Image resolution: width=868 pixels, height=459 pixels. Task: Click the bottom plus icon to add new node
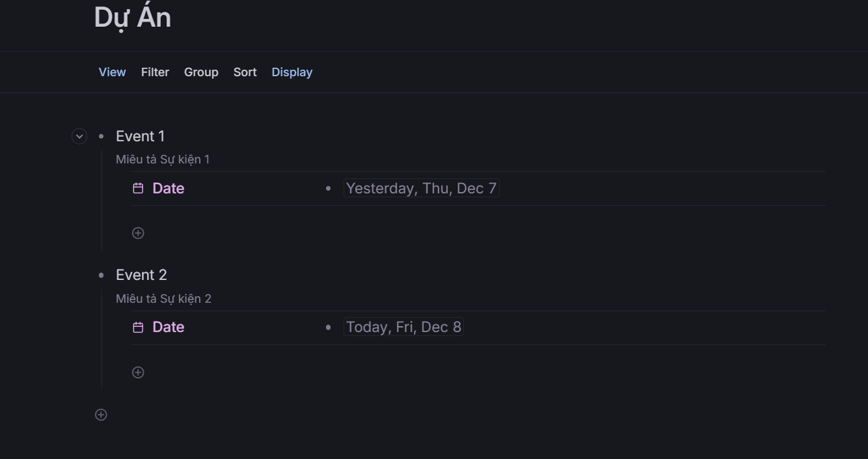tap(101, 415)
